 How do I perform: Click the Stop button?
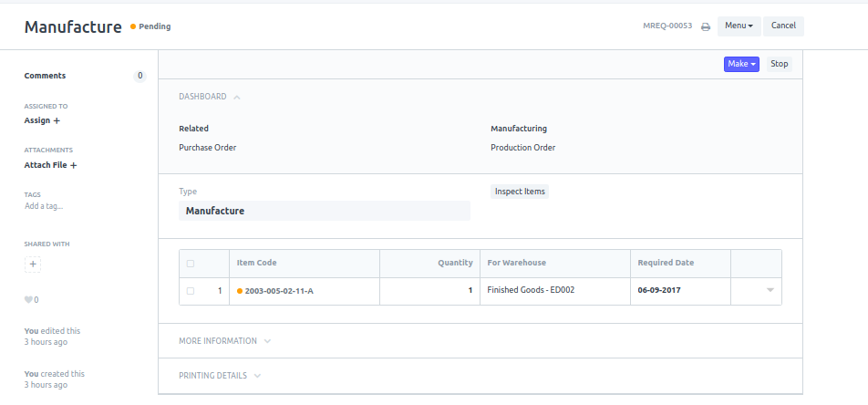pyautogui.click(x=779, y=64)
